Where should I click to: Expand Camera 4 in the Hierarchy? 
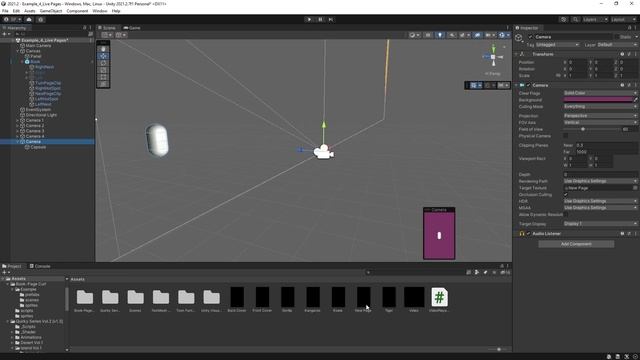point(18,136)
